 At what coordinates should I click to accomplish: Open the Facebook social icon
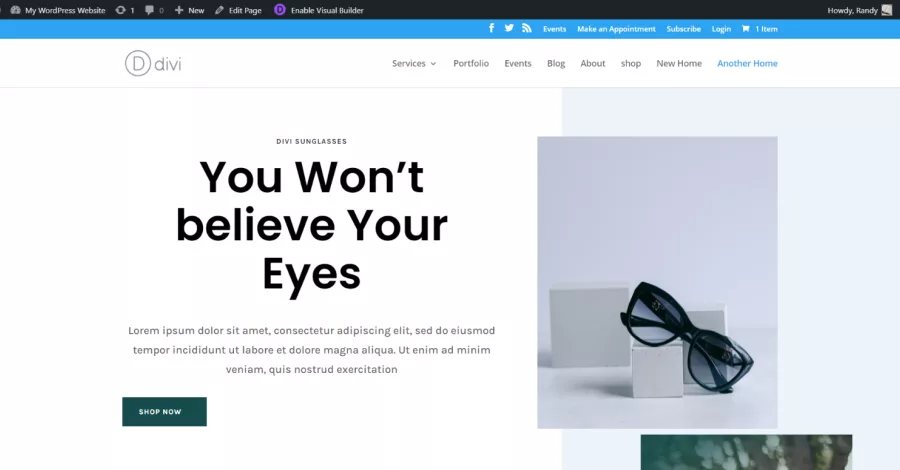(x=491, y=28)
